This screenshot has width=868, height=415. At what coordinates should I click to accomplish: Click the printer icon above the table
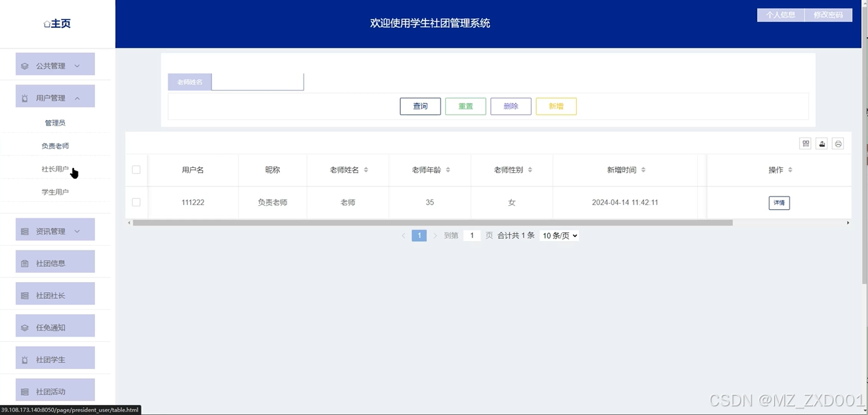tap(838, 143)
